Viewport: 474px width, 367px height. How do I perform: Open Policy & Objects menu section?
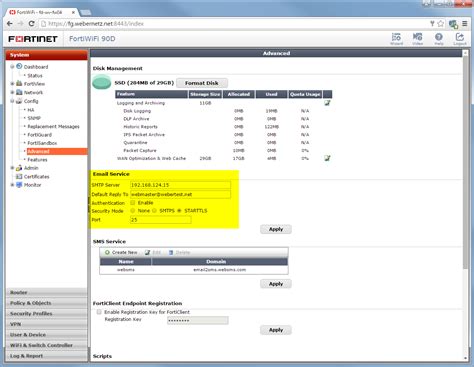47,303
